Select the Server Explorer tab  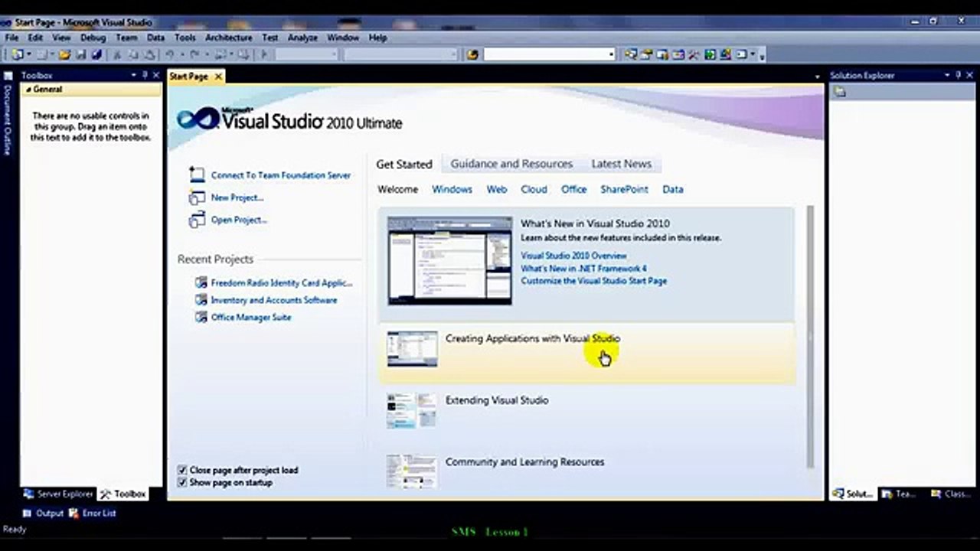click(x=59, y=494)
